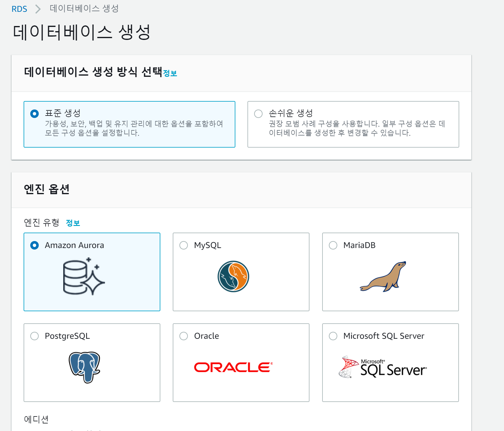This screenshot has width=504, height=431.
Task: Click the 엔진 유형 label
Action: (x=41, y=223)
